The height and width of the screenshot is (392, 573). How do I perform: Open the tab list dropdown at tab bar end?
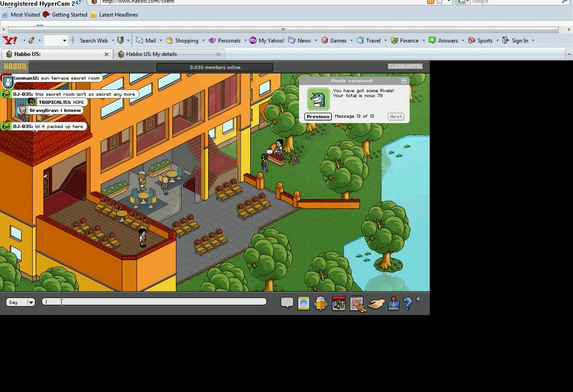pyautogui.click(x=569, y=54)
